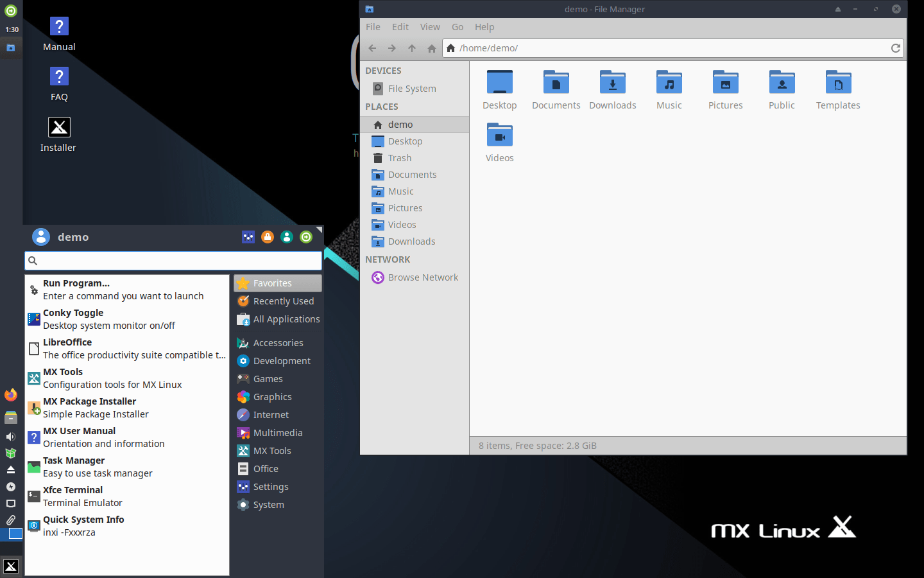Open Games category
This screenshot has height=578, width=924.
coord(278,379)
